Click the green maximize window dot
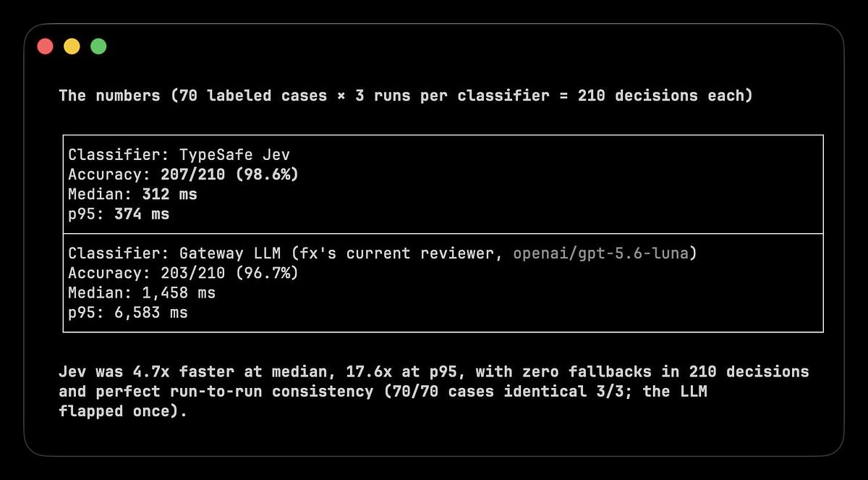 pos(98,46)
